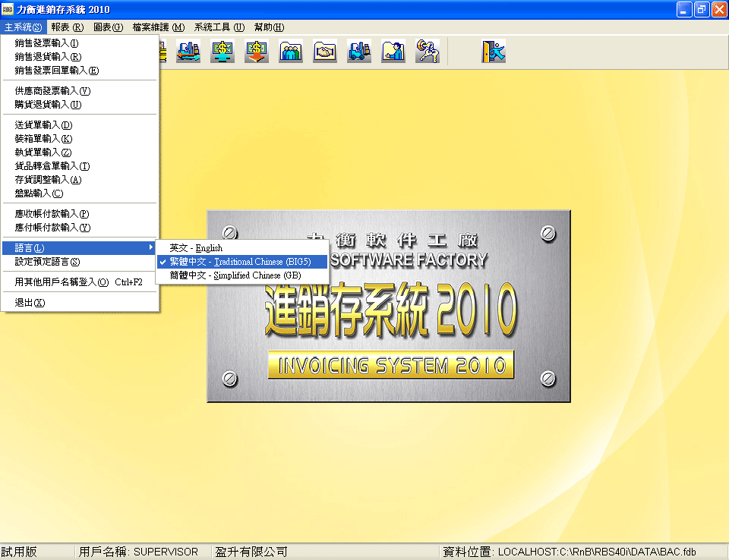Open the 報表(R) menu
The height and width of the screenshot is (560, 729).
click(68, 27)
